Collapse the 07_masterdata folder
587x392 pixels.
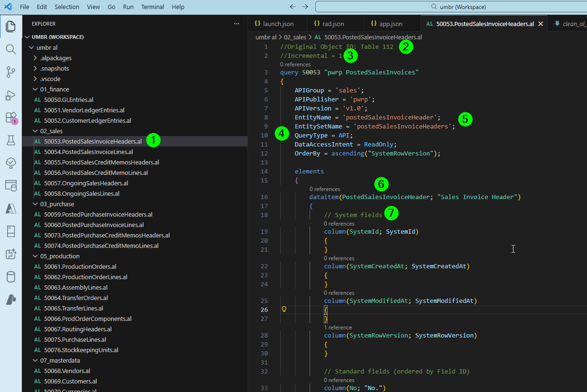click(135, 360)
